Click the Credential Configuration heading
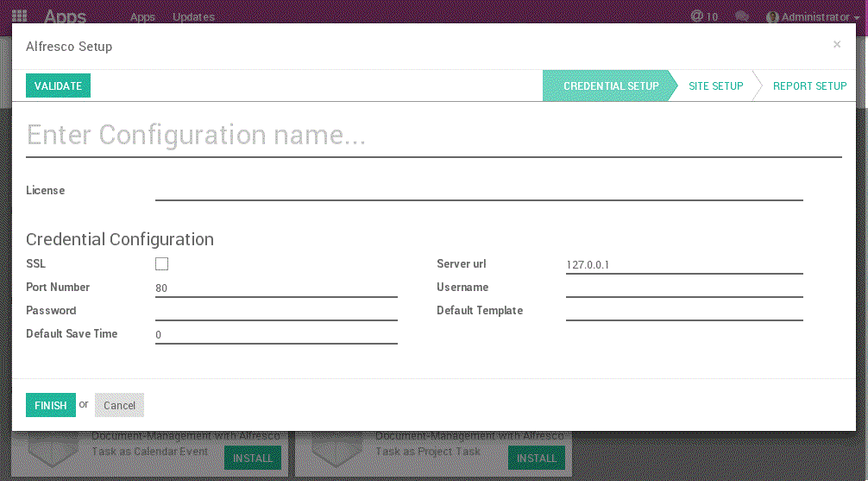 click(120, 239)
